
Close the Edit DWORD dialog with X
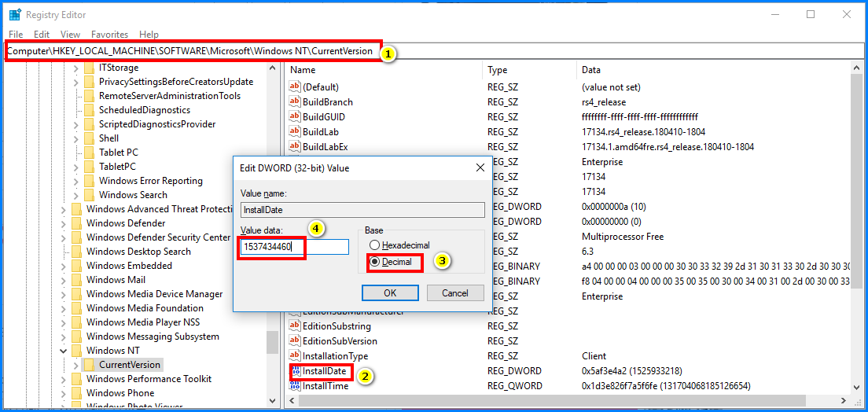coord(480,167)
